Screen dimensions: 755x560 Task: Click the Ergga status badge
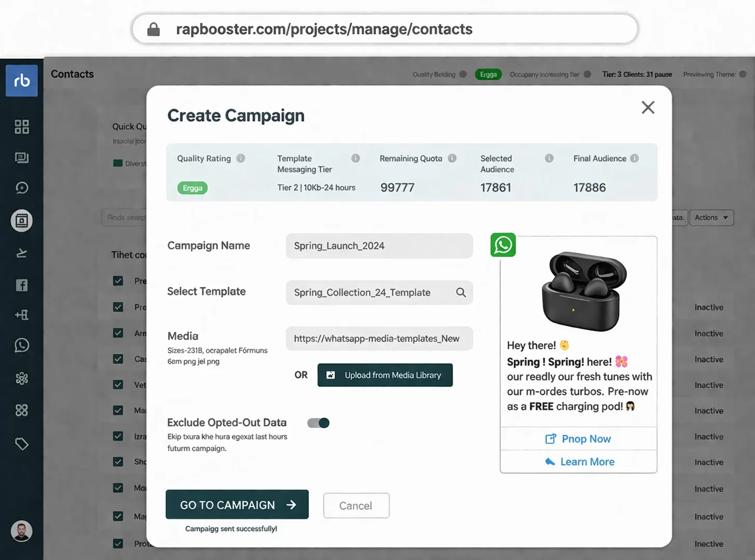tap(488, 74)
